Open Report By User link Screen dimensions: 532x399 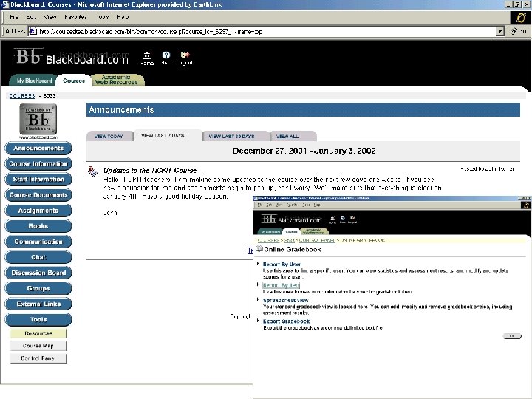tap(282, 264)
